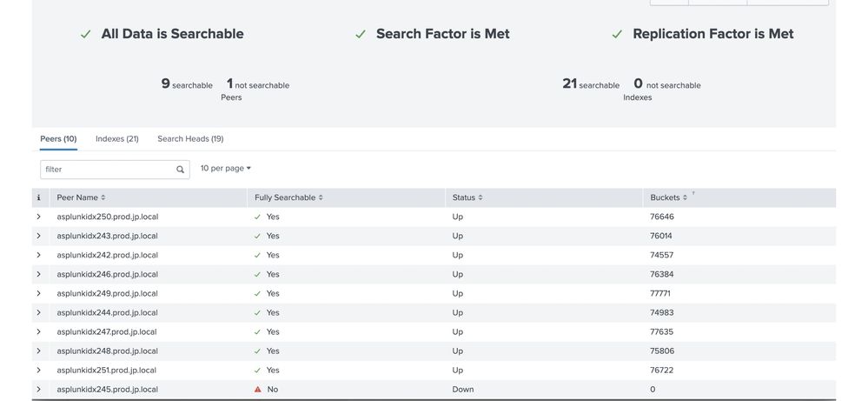Expand row for asplunkidx250.prod.jp.local
Screen dimensions: 868x401
coord(38,217)
